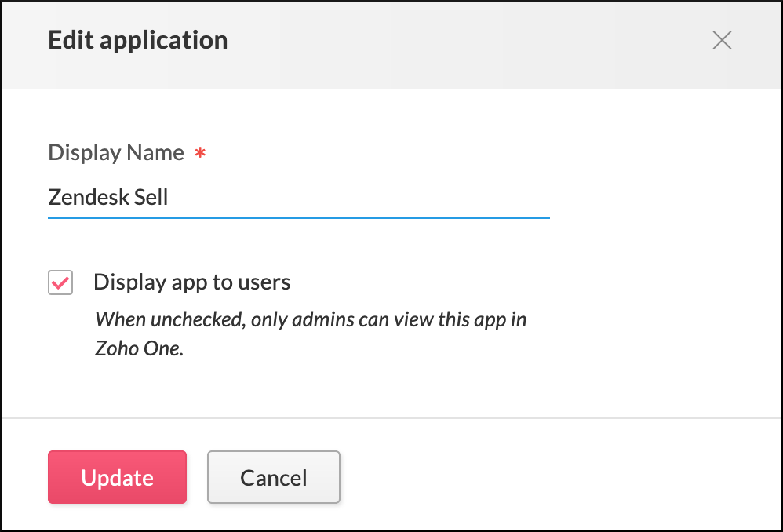Click the red required asterisk
This screenshot has height=532, width=783.
tap(201, 154)
